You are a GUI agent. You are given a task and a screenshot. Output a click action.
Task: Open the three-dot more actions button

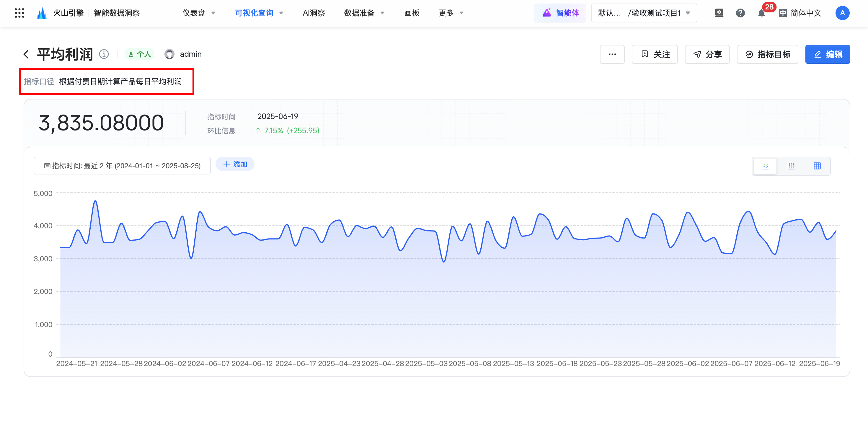click(x=612, y=54)
